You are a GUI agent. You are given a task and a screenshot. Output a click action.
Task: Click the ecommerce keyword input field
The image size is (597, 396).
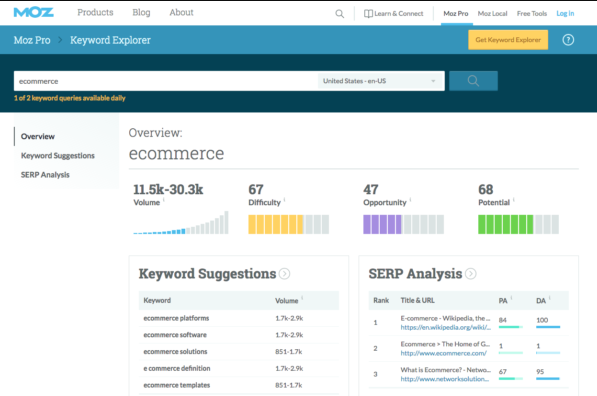tap(166, 81)
